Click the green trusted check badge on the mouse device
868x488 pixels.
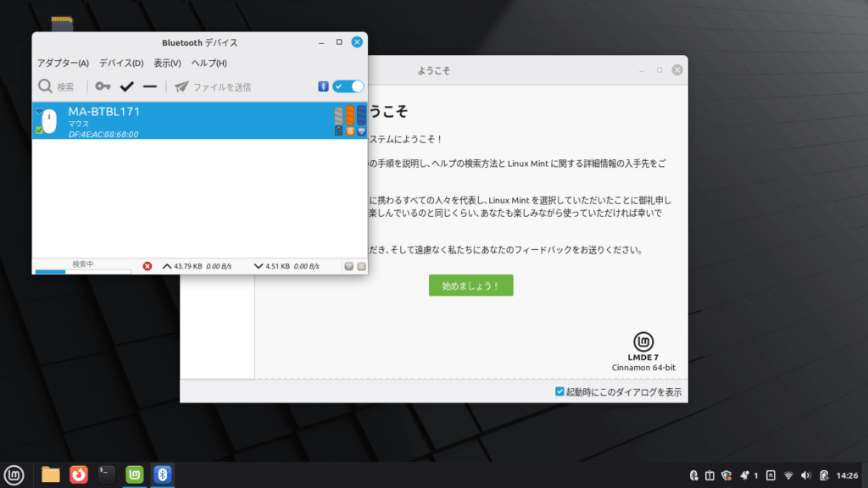tap(39, 130)
